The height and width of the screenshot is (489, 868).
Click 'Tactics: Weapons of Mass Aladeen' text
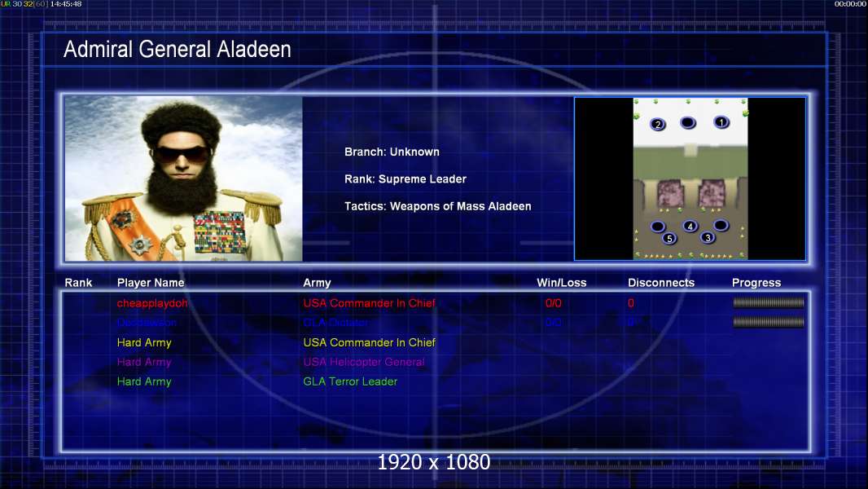pyautogui.click(x=438, y=206)
